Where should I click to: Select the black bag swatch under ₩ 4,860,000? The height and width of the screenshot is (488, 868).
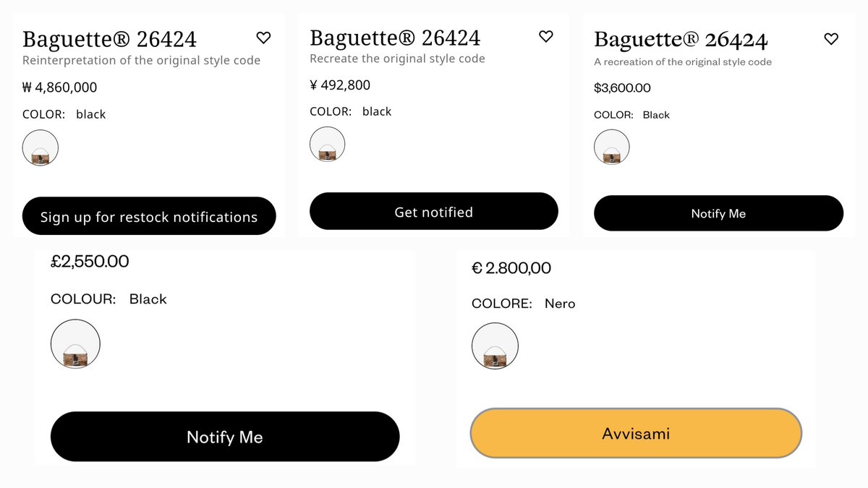coord(41,148)
